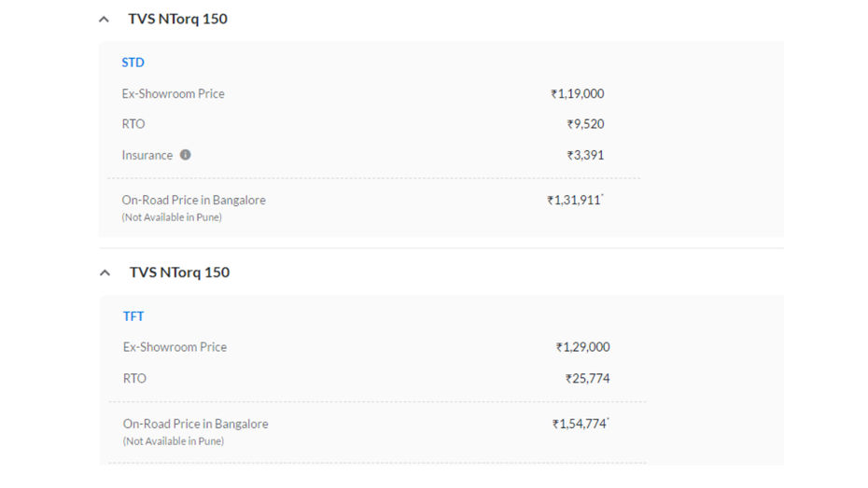Click On-Road Price in Bangalore under TFT
The image size is (868, 488).
coord(195,424)
